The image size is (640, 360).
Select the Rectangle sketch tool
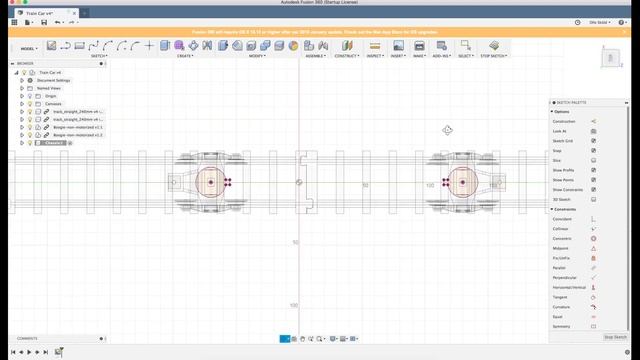(x=79, y=46)
